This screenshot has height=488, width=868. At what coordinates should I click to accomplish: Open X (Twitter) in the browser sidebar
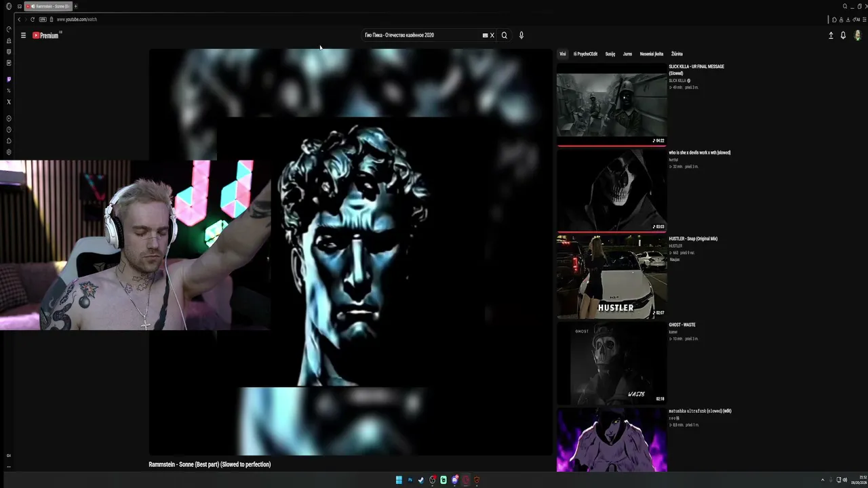[x=9, y=102]
